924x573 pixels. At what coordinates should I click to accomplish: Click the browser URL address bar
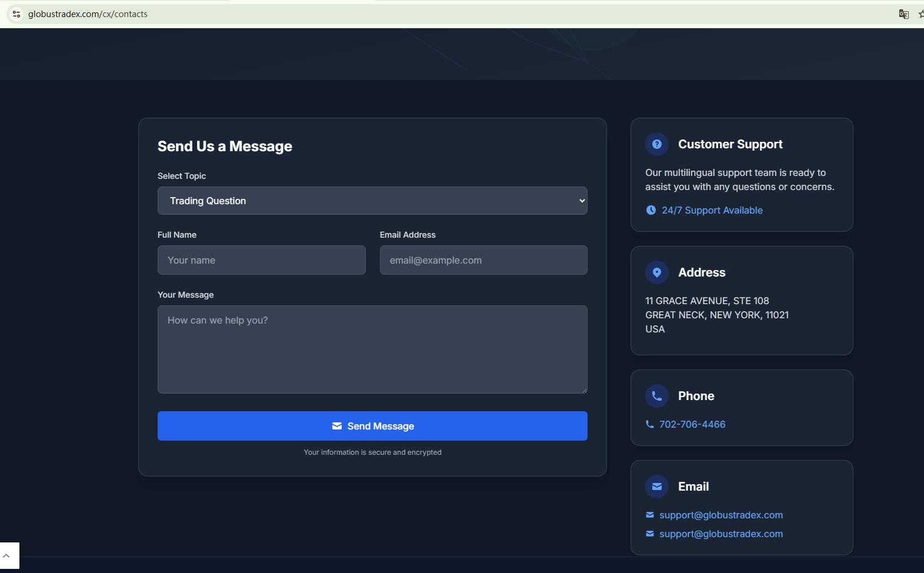[412, 14]
